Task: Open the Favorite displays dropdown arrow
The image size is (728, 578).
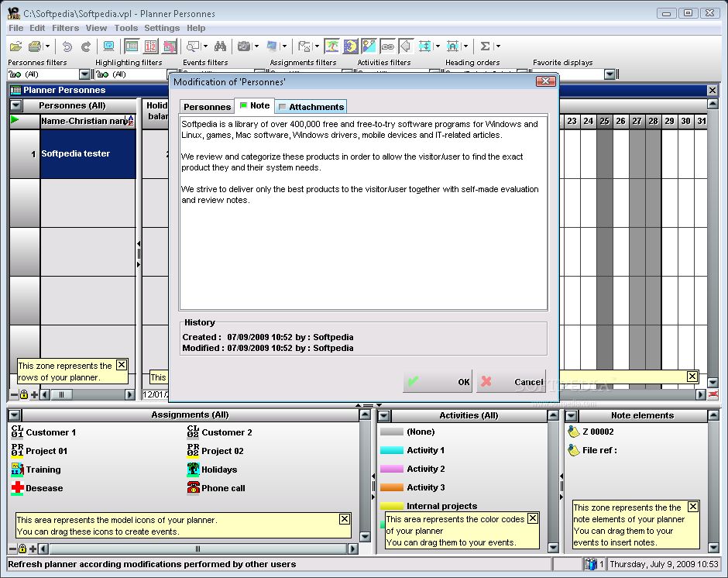Action: pyautogui.click(x=610, y=74)
